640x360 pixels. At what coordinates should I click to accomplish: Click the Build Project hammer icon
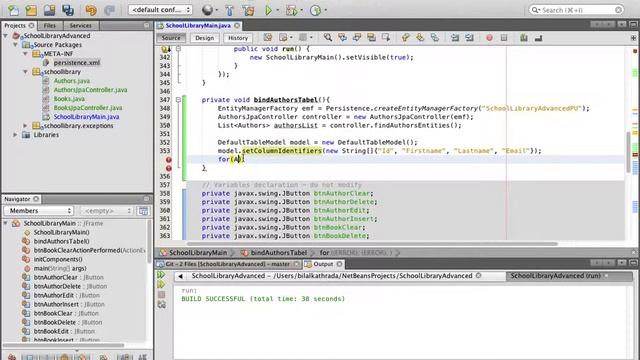tap(229, 10)
